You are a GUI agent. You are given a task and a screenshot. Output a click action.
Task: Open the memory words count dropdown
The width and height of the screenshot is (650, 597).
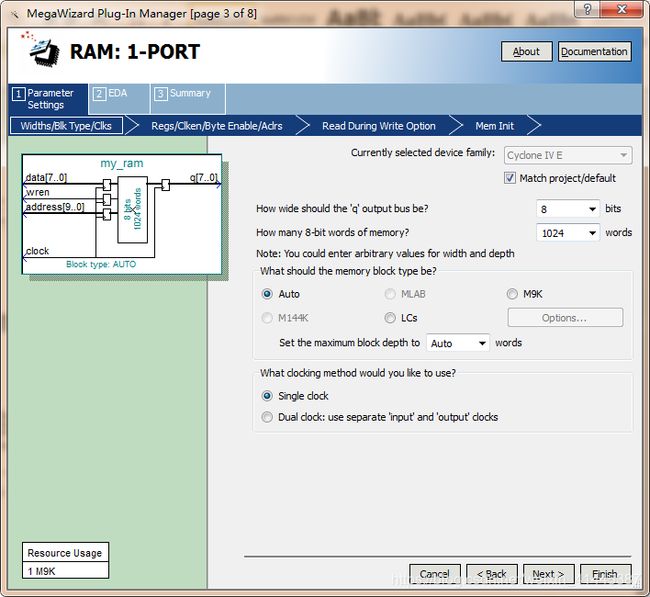click(568, 233)
